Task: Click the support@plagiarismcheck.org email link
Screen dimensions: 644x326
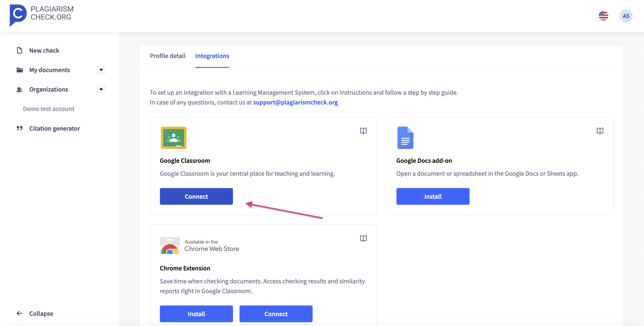Action: [295, 102]
